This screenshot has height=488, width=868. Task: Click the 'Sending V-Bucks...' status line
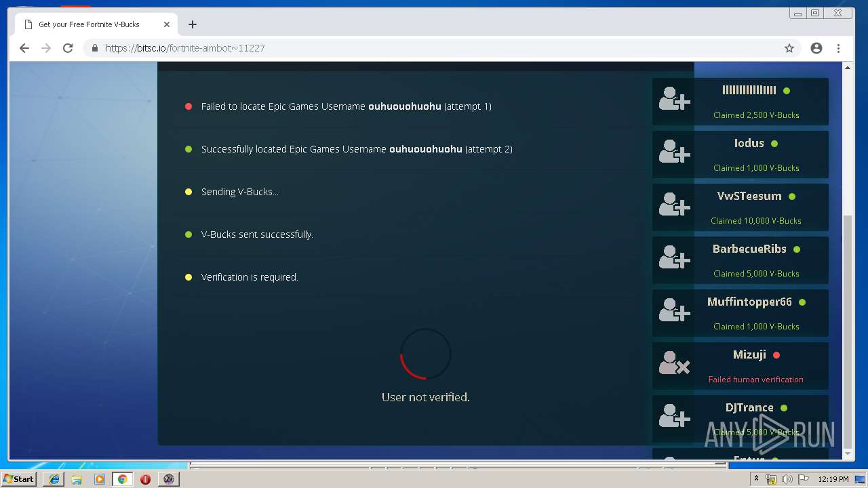pyautogui.click(x=240, y=192)
